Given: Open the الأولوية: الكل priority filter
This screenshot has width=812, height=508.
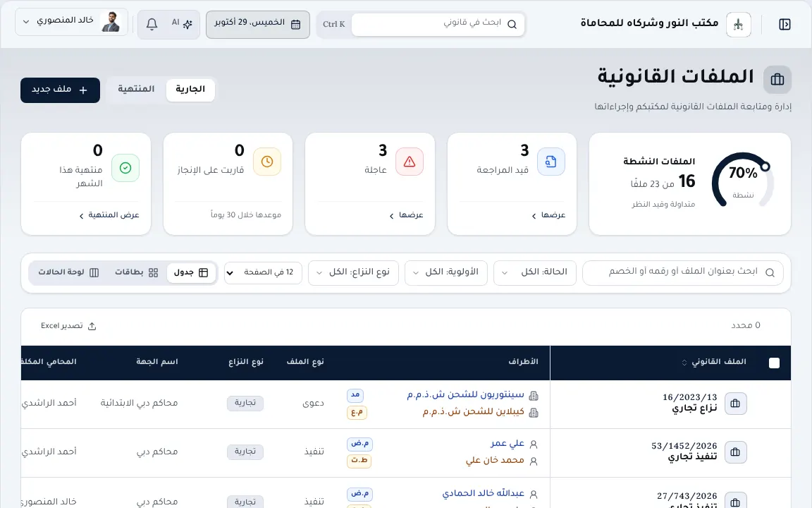Looking at the screenshot, I should [x=446, y=272].
